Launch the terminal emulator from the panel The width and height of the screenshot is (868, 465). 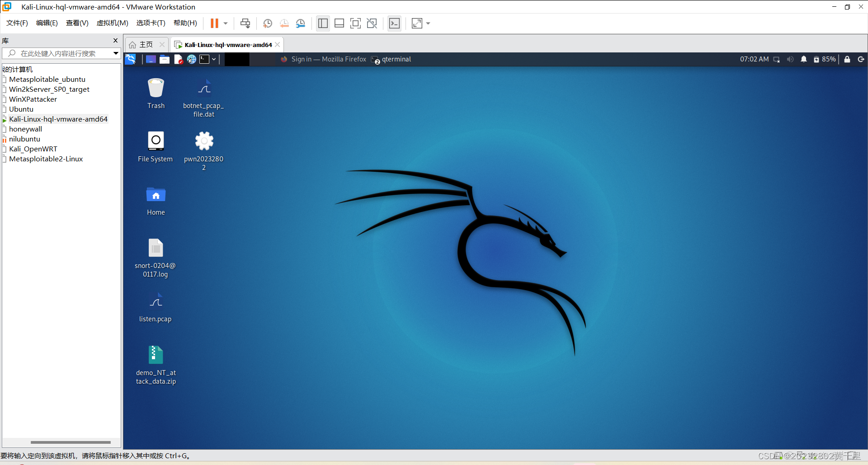[x=205, y=59]
